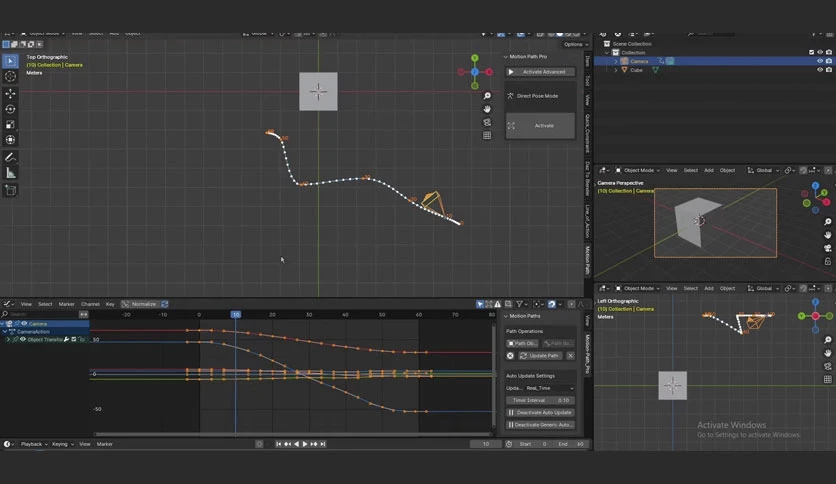
Task: Click current frame 10 marker in graph editor
Action: (236, 314)
